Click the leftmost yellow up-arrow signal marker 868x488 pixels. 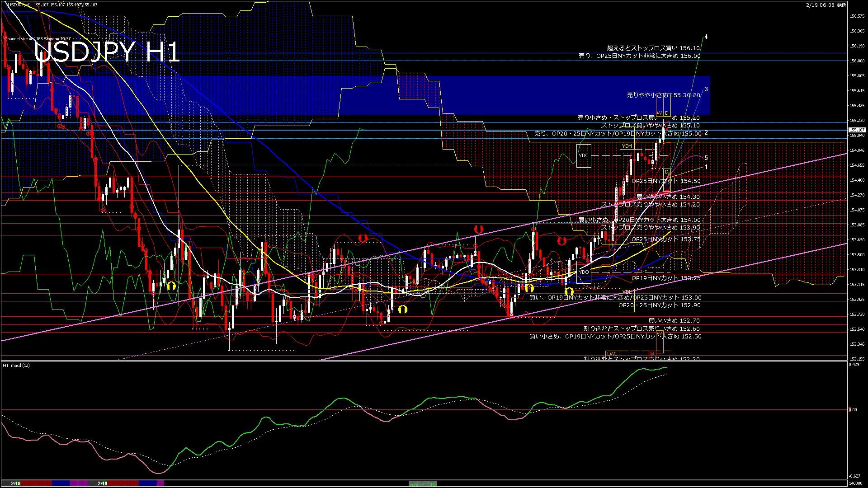[171, 286]
